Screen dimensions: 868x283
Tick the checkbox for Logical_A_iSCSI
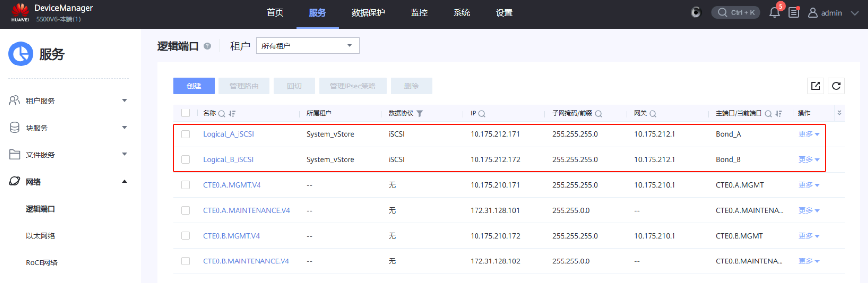186,134
